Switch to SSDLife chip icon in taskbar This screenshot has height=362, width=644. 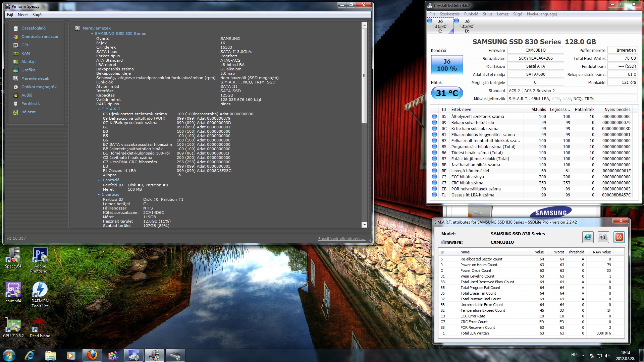click(175, 355)
